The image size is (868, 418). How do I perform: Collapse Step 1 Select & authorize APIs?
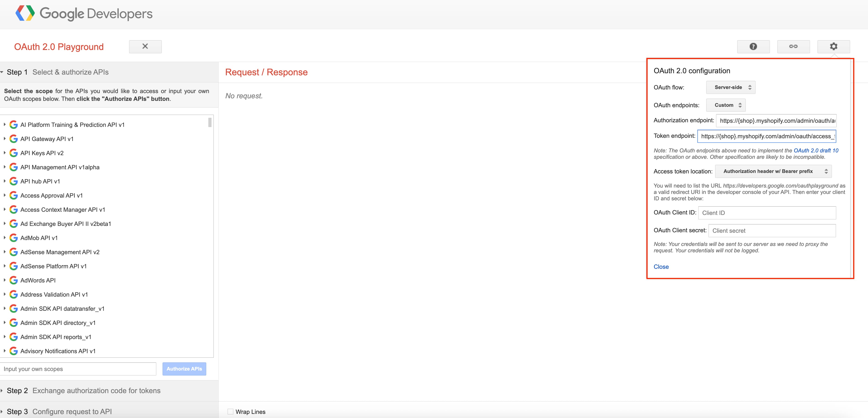coord(109,72)
